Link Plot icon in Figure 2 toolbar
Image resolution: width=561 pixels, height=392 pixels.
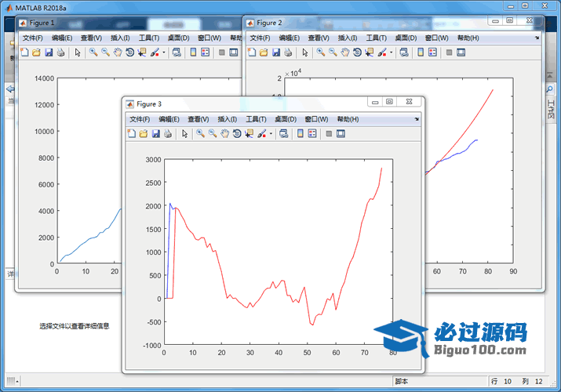404,53
